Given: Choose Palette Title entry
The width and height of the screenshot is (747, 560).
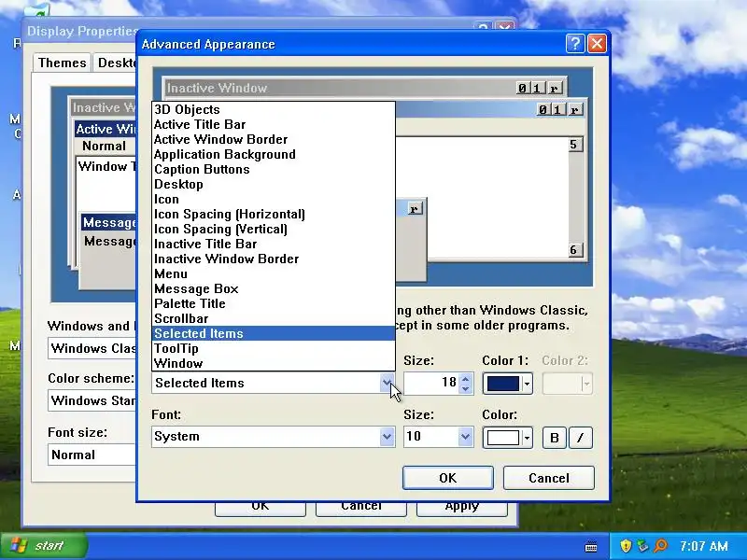Looking at the screenshot, I should (x=274, y=304).
